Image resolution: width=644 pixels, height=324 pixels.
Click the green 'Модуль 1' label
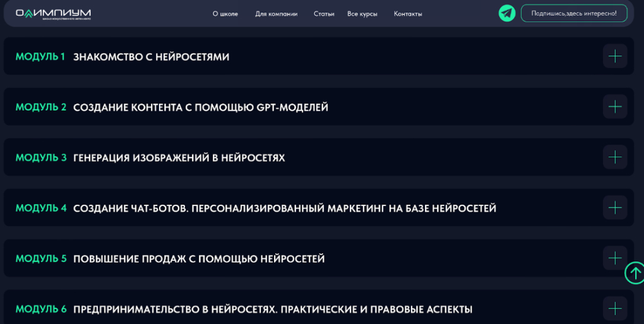coord(40,57)
